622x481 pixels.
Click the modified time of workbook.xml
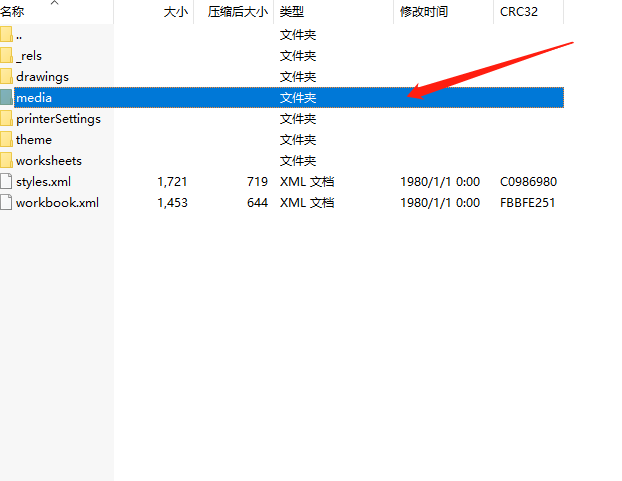tap(440, 203)
